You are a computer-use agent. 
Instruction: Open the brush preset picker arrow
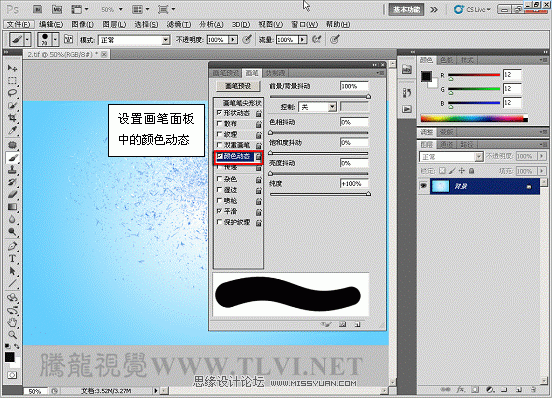click(x=55, y=39)
